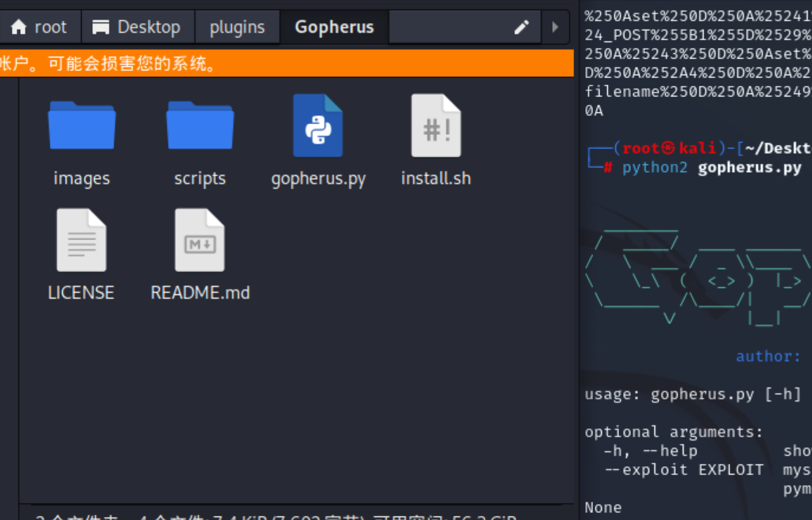Click the 'usage: gopherus.py [-h]' terminal line
This screenshot has width=812, height=520.
tap(693, 394)
